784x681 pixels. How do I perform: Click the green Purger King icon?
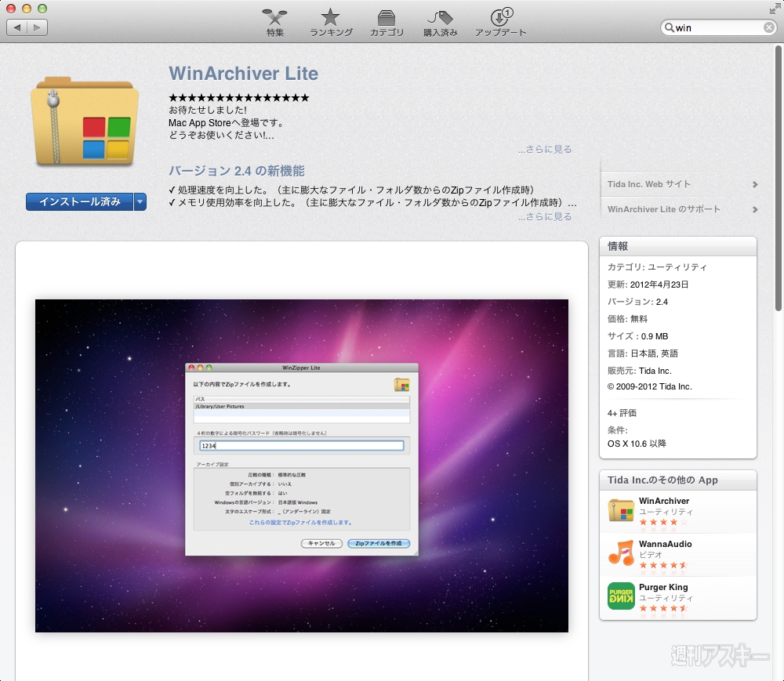click(621, 596)
